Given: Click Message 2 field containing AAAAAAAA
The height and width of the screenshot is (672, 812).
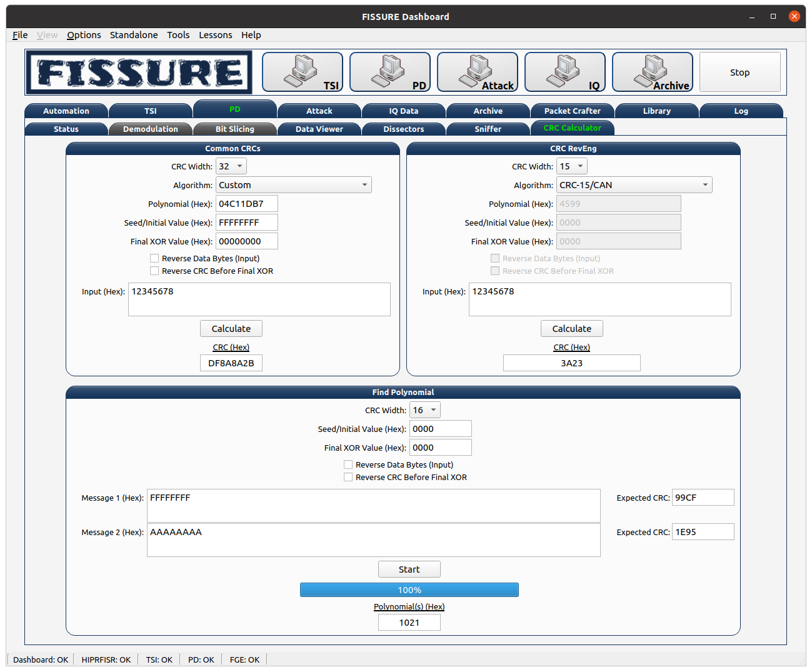Looking at the screenshot, I should point(374,540).
